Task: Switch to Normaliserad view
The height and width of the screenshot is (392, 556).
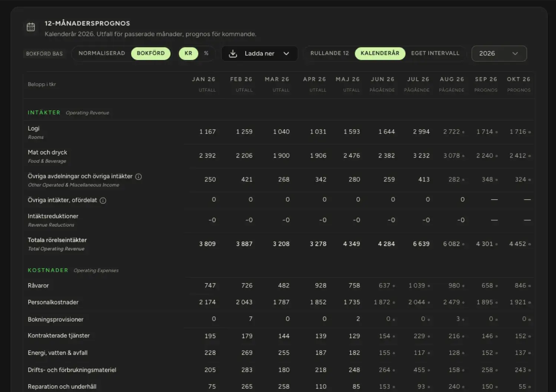Action: (102, 53)
